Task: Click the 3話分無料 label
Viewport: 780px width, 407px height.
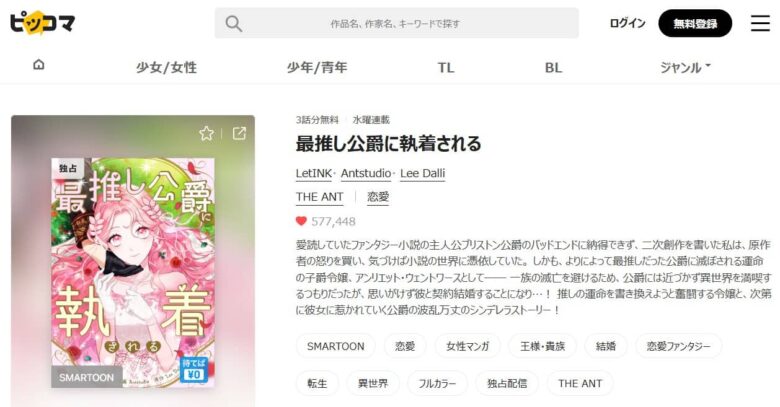Action: (317, 120)
